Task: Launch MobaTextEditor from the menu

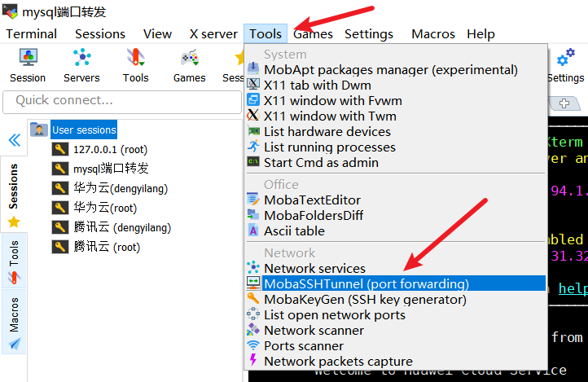Action: [312, 200]
